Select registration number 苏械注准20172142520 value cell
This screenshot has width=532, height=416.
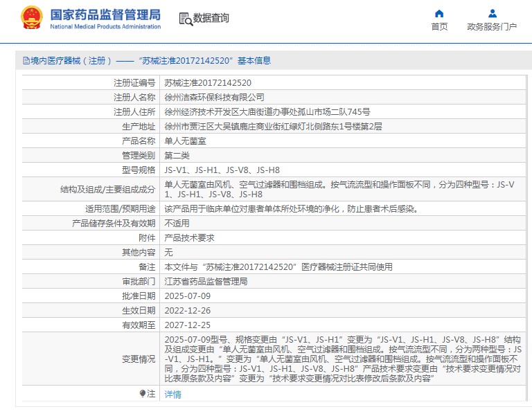[208, 83]
